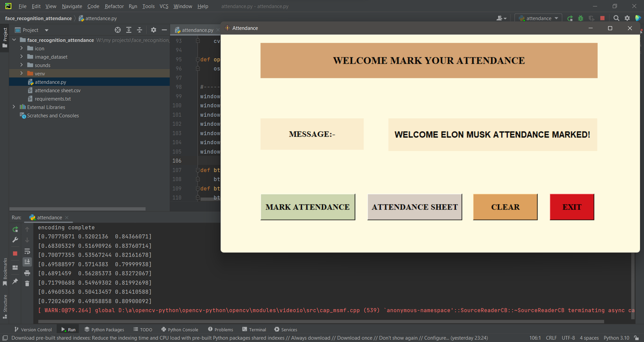644x342 pixels.
Task: Switch to Python Console tab
Action: (x=179, y=329)
